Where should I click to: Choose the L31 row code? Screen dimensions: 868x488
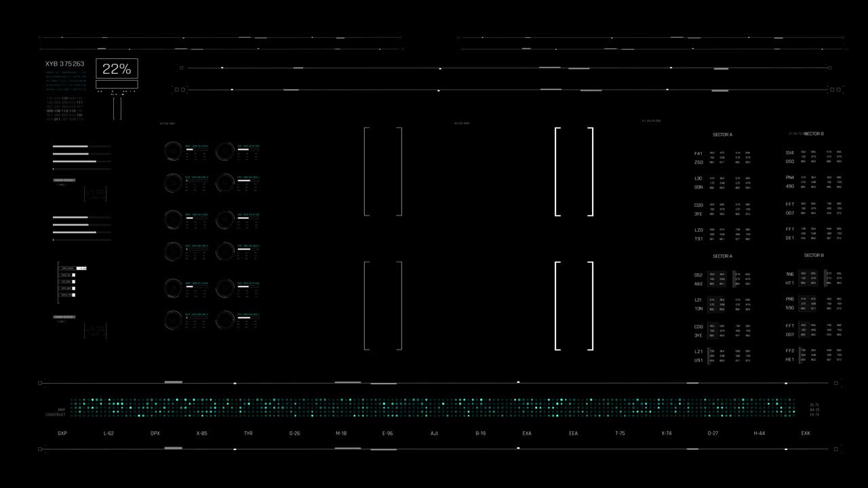(698, 300)
